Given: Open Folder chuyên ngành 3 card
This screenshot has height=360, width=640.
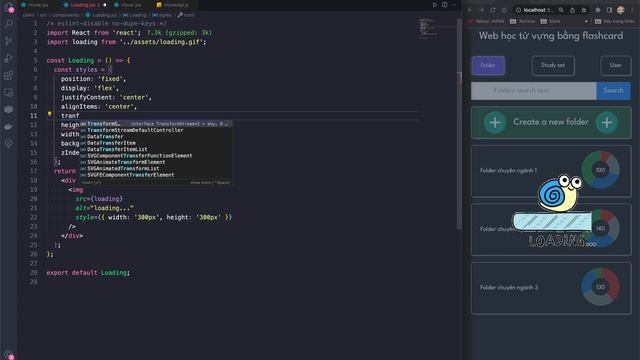Looking at the screenshot, I should click(x=551, y=288).
